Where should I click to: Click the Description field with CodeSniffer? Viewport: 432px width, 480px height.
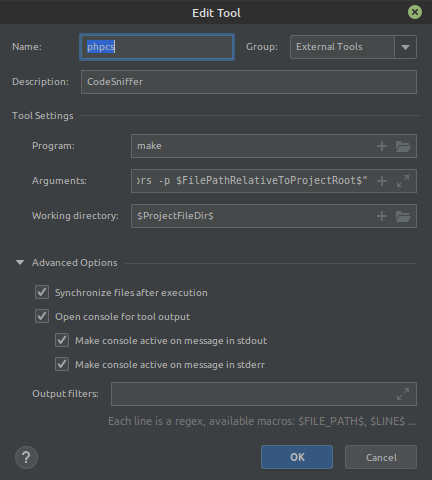(249, 82)
